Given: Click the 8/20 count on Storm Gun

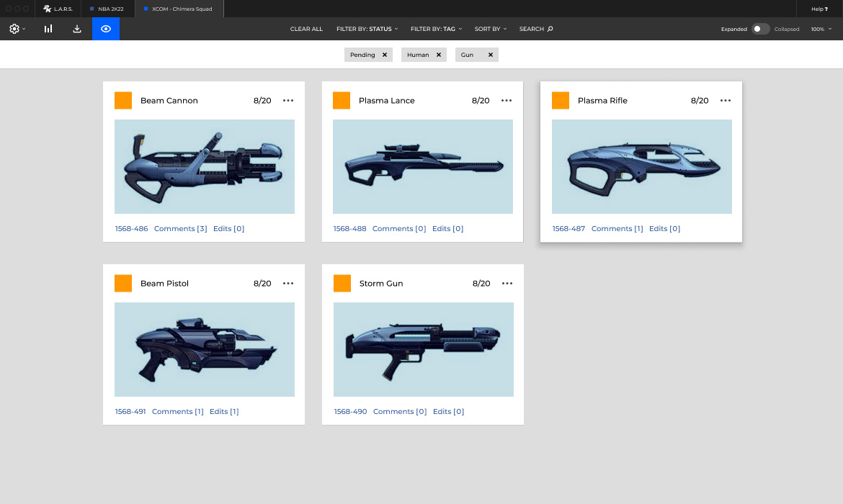Looking at the screenshot, I should 481,283.
